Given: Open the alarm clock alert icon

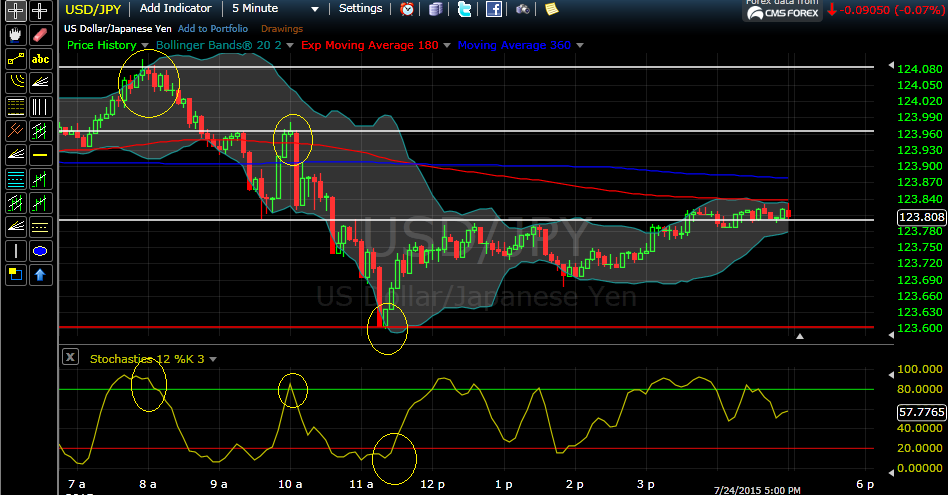Looking at the screenshot, I should click(407, 9).
